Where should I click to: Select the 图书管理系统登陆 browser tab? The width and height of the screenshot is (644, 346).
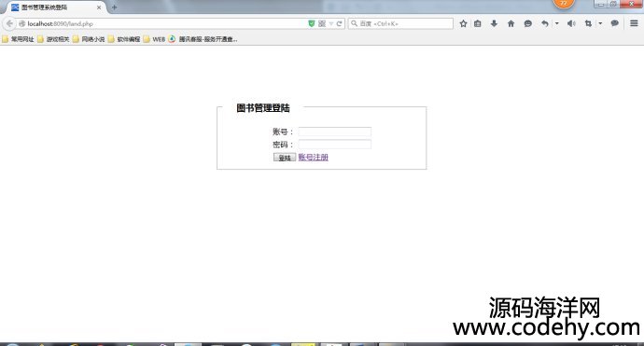tap(56, 7)
